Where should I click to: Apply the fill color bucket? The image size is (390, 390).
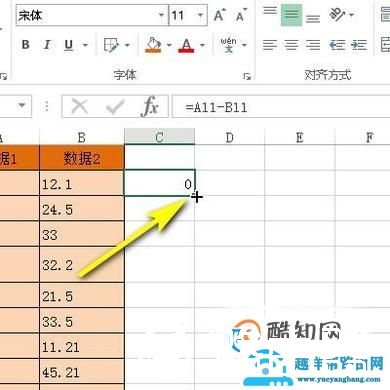pyautogui.click(x=153, y=45)
